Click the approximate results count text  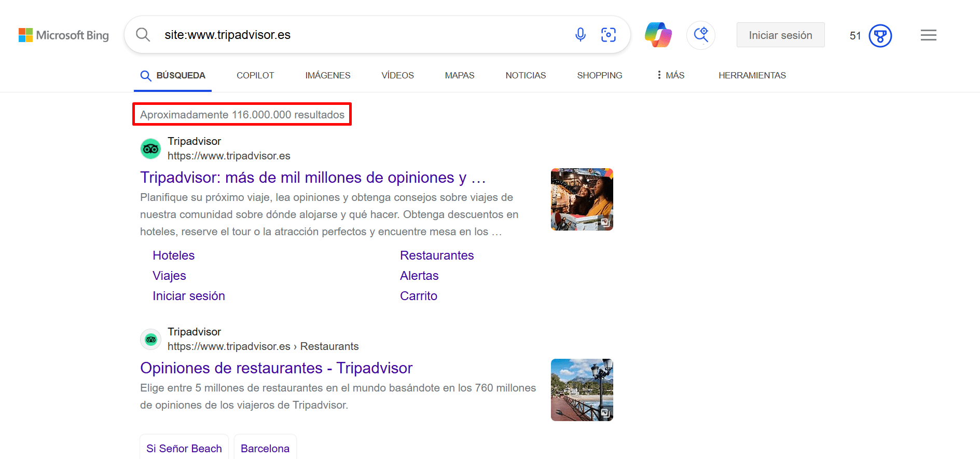coord(242,115)
